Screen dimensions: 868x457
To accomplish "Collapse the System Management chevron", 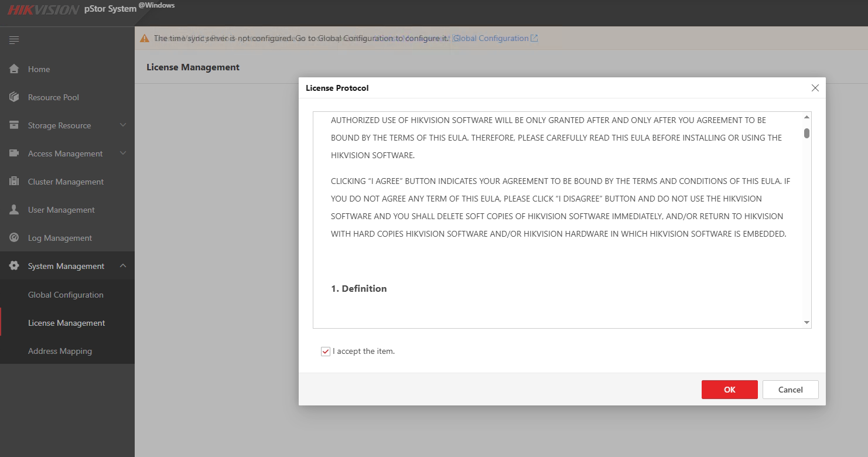I will (123, 266).
